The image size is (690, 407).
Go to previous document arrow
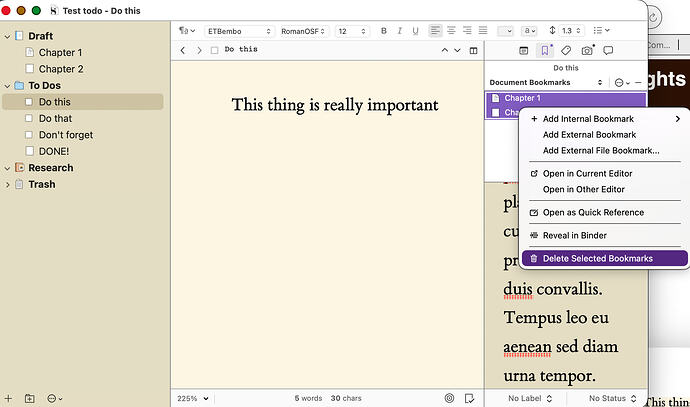coord(444,50)
